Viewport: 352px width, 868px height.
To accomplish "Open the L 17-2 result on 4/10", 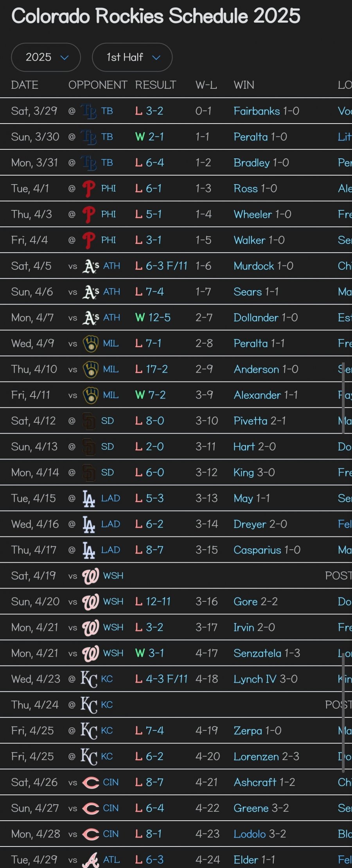I will point(151,369).
